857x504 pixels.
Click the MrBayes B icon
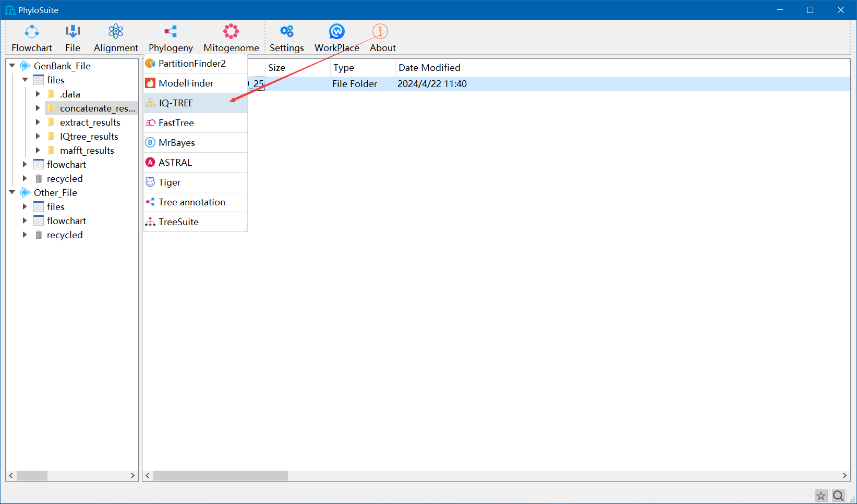pos(150,143)
